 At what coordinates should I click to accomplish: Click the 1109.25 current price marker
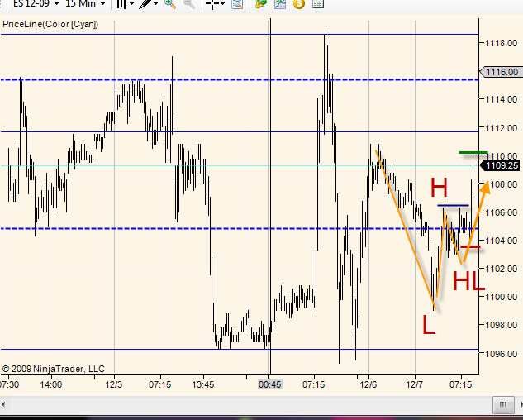point(501,165)
